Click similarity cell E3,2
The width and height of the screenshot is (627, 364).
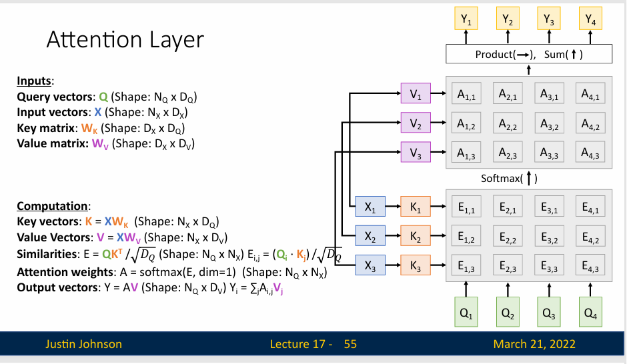[x=550, y=236]
